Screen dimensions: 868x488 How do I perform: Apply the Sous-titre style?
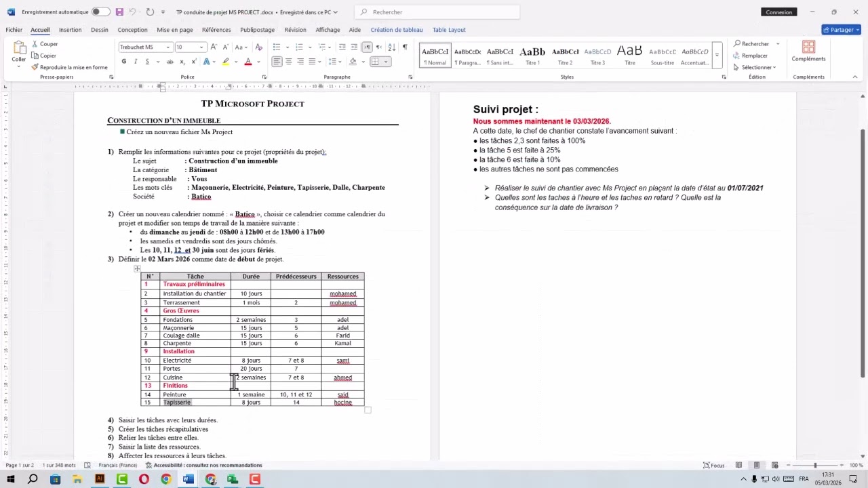(663, 56)
